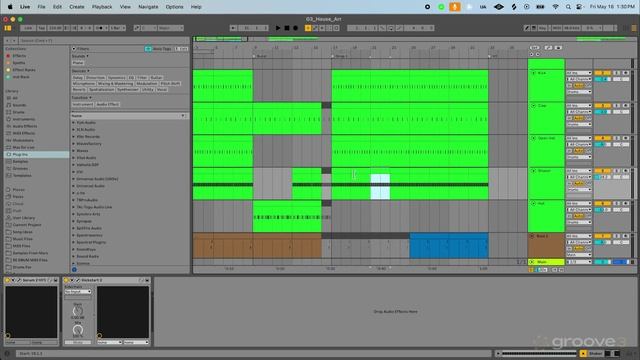Toggle the browser visibility icon in the top-left

(x=8, y=28)
